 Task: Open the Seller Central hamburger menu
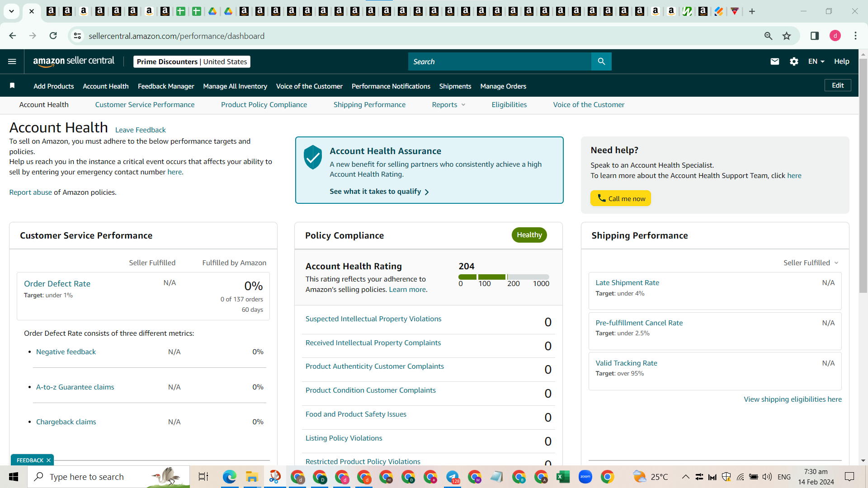[12, 61]
